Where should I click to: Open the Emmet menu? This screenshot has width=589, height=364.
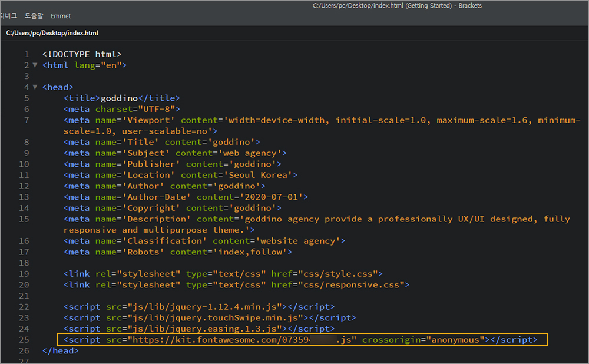pos(61,16)
